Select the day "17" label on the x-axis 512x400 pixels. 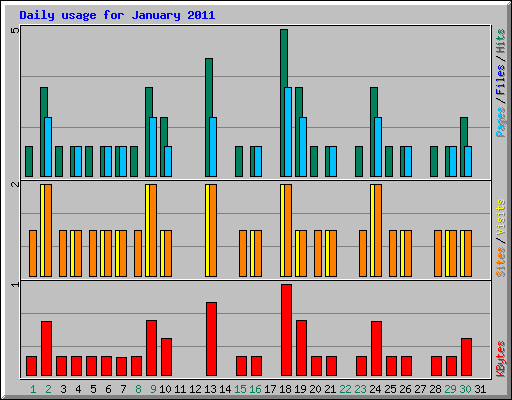(x=270, y=389)
